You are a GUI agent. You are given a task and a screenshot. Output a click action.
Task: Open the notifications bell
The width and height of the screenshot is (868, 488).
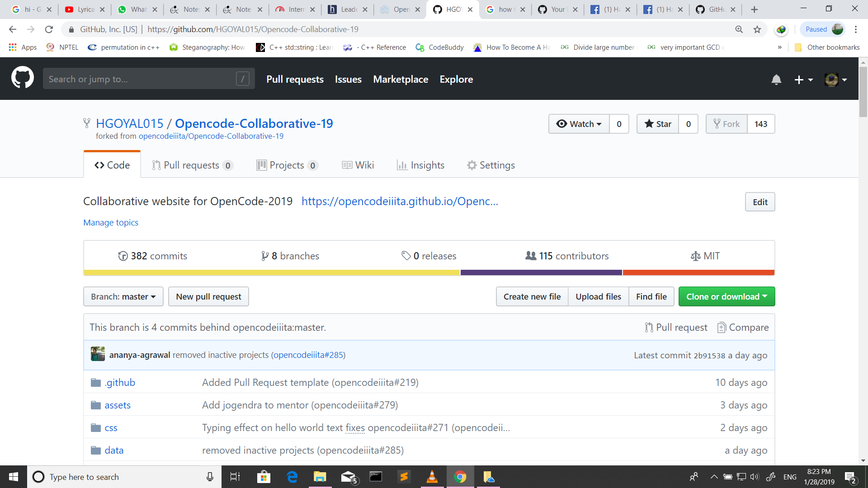pyautogui.click(x=776, y=80)
